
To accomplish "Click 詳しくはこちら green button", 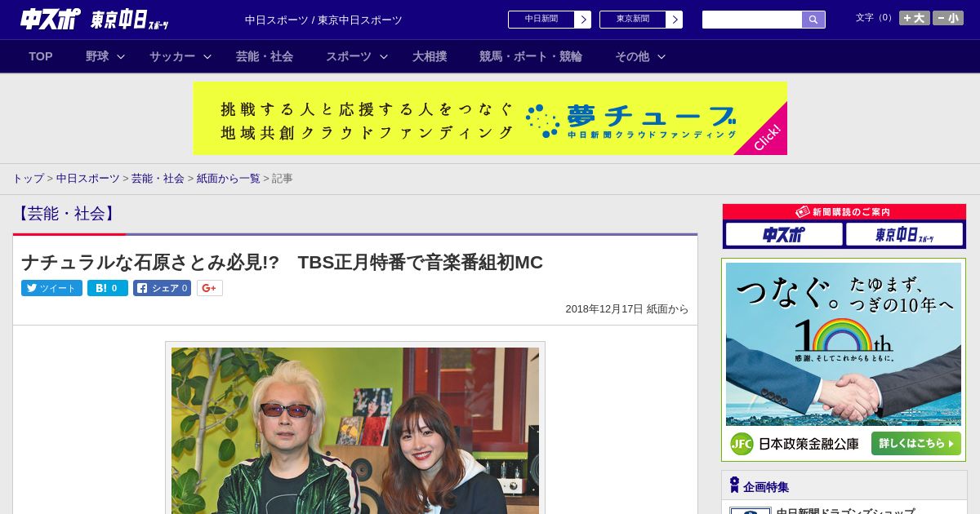I will pos(916,444).
